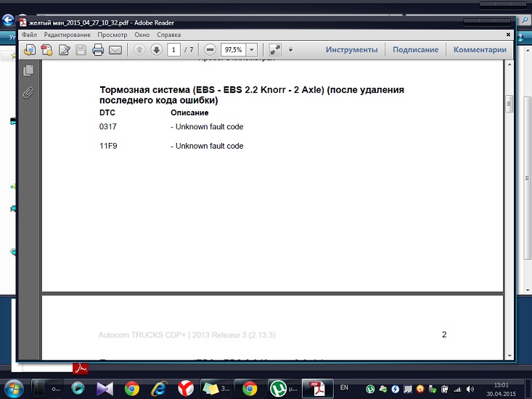Click the page number input field
Screen dimensions: 532x399
pyautogui.click(x=173, y=50)
